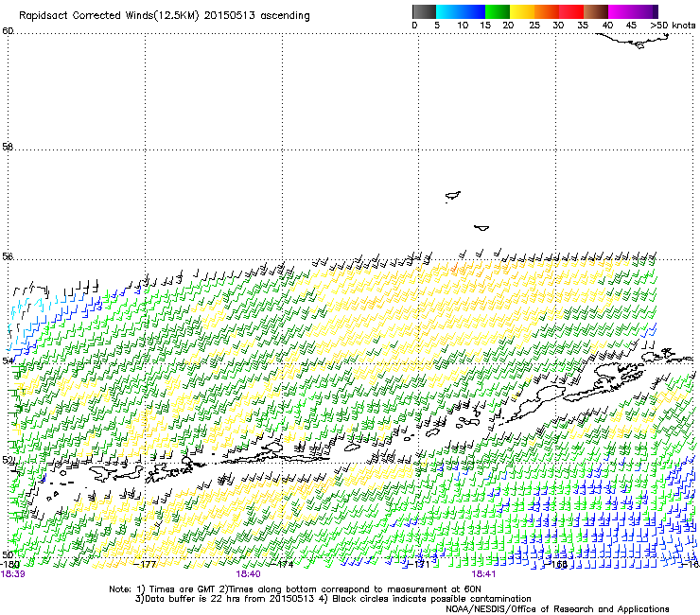
Task: Click the gray 0-5 knots legend swatch
Action: coord(424,11)
